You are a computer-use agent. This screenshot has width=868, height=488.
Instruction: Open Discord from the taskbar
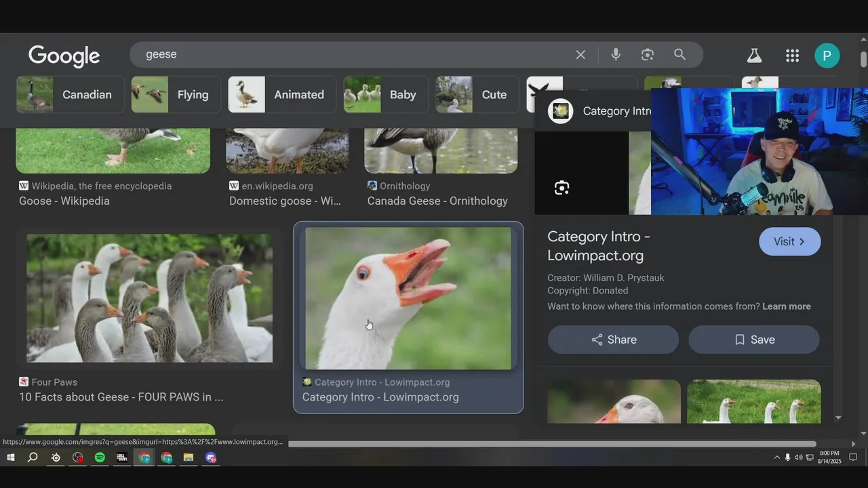coord(211,457)
